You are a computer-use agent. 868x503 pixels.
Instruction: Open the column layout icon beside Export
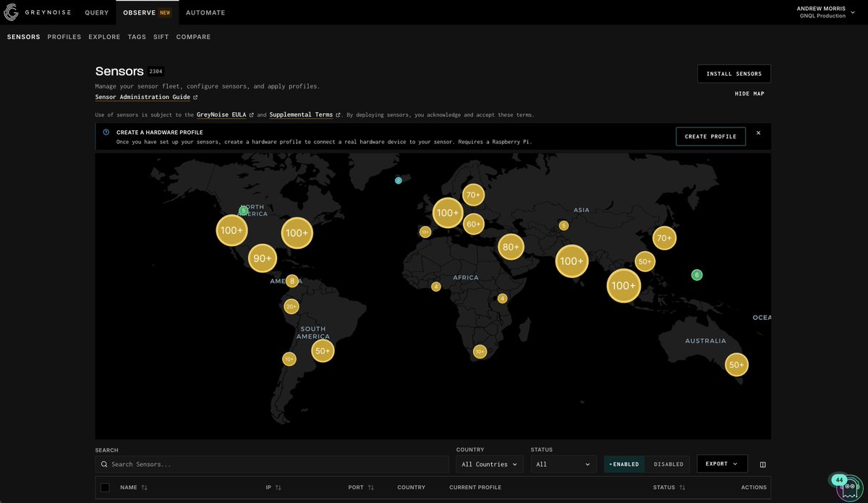pyautogui.click(x=762, y=465)
